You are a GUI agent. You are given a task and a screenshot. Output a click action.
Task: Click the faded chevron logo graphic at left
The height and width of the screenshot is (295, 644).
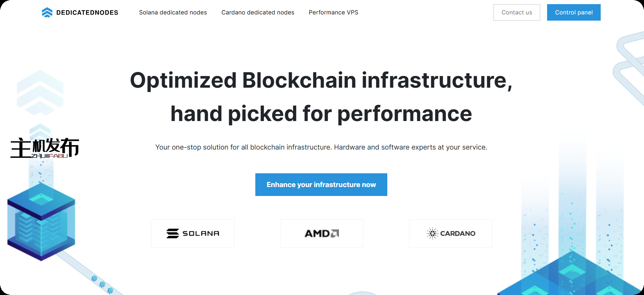point(40,92)
